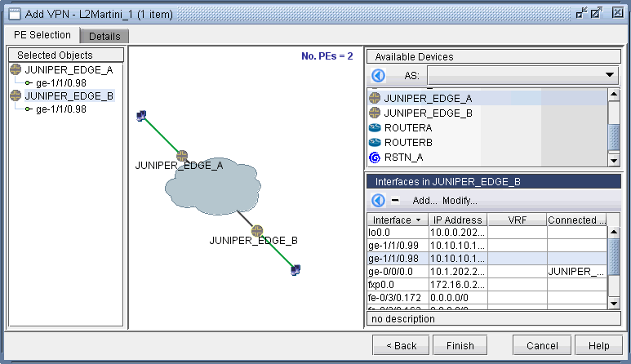Switch to the Details tab

coord(104,37)
